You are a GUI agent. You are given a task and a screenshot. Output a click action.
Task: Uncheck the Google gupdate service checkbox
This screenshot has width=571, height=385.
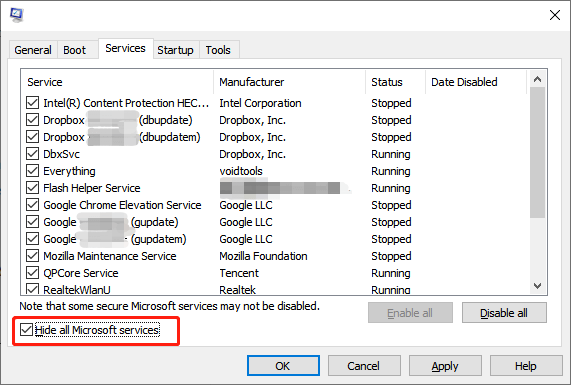(x=33, y=222)
